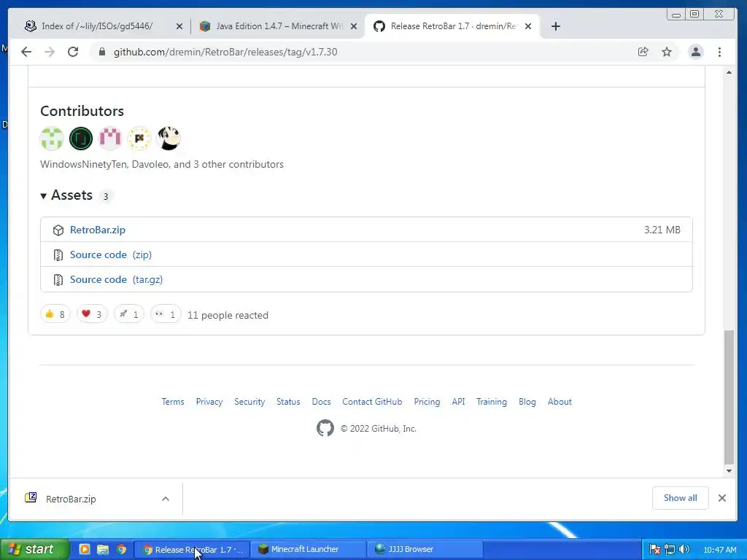
Task: Click the GitHub octocat logo in footer
Action: click(x=325, y=428)
